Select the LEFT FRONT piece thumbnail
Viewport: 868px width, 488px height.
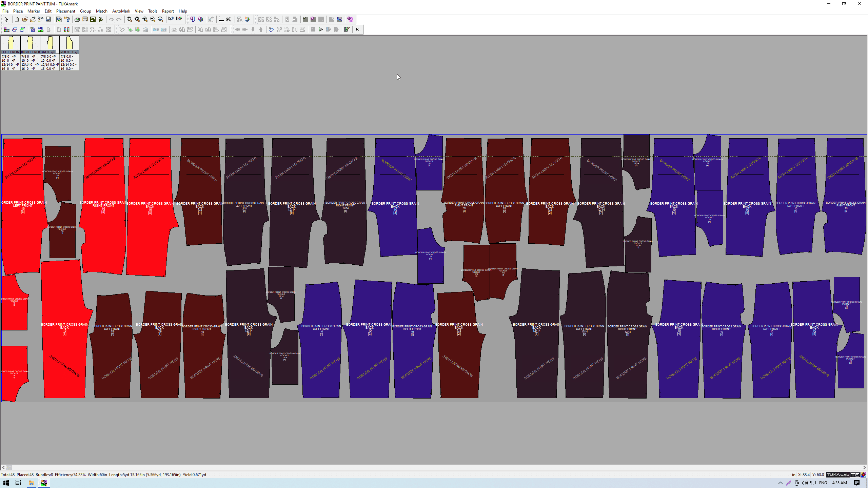[11, 44]
